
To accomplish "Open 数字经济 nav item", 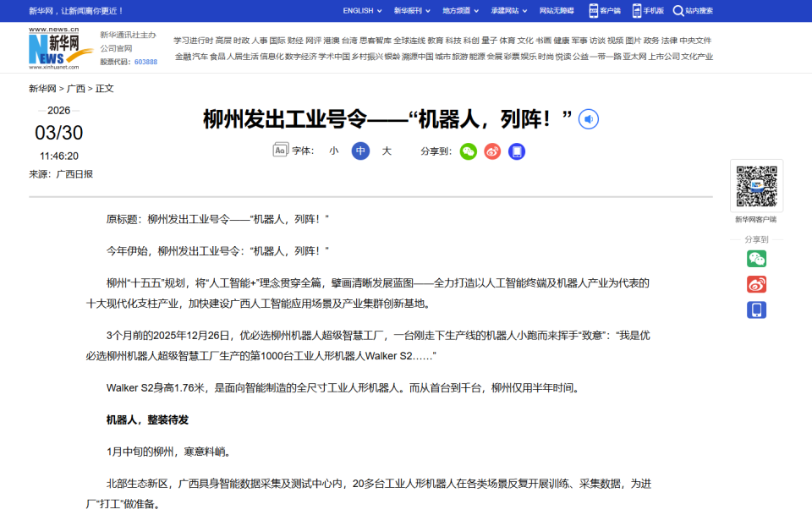I will tap(300, 57).
